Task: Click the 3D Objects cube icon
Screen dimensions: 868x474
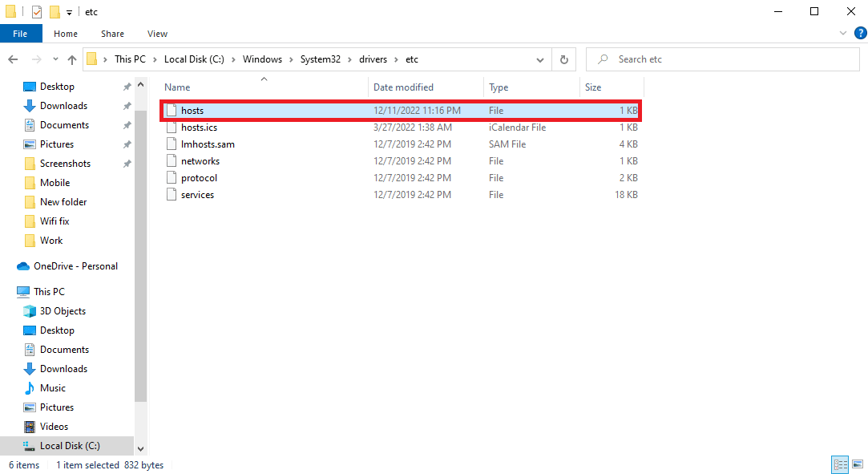Action: [30, 311]
